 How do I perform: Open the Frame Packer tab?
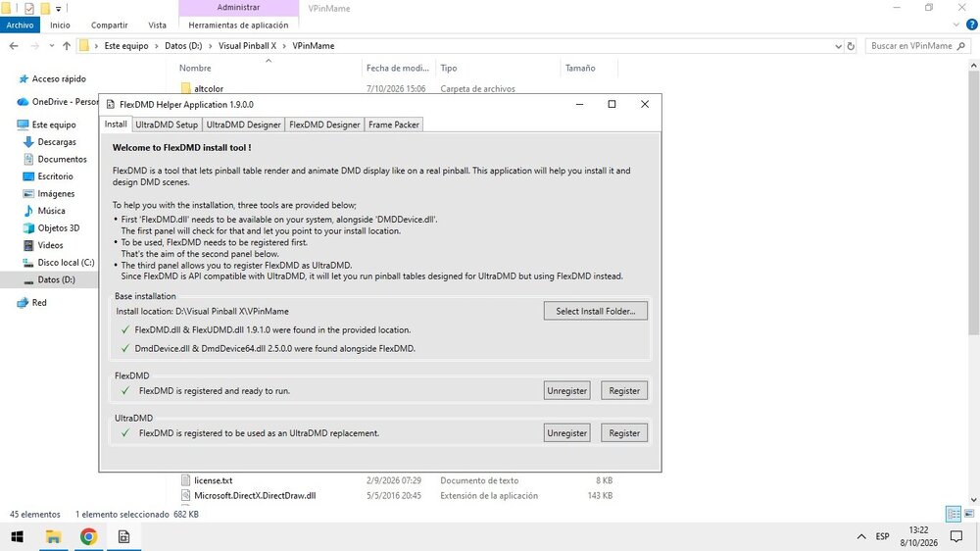point(394,125)
